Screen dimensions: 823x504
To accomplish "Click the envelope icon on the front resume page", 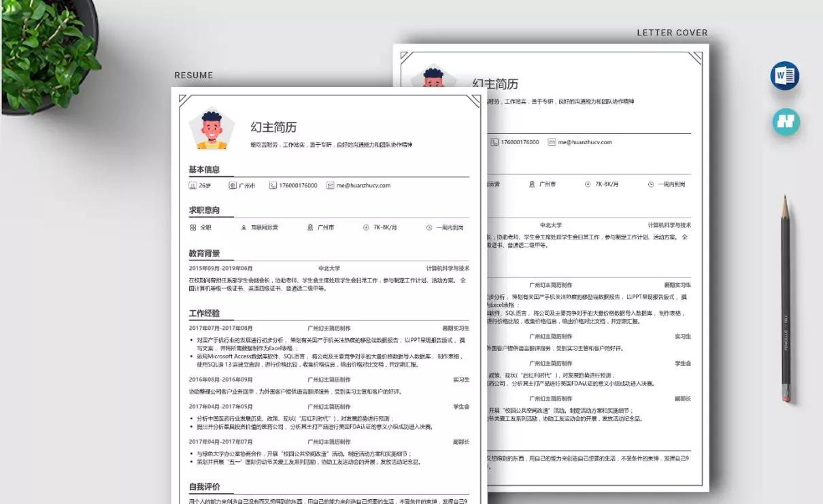I will click(x=330, y=186).
